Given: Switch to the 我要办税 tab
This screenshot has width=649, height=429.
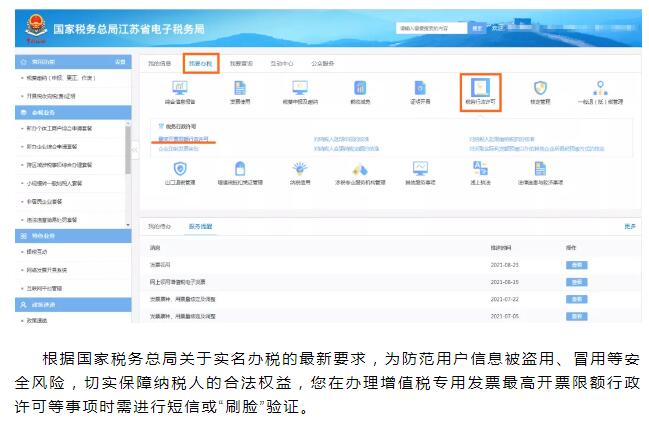Looking at the screenshot, I should (x=200, y=63).
